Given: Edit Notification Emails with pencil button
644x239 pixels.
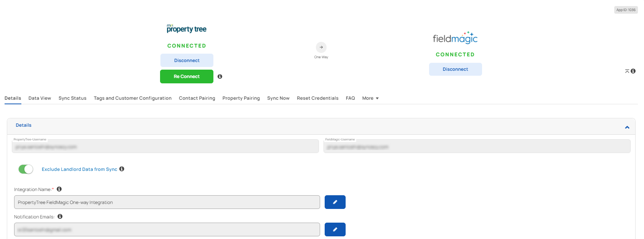Looking at the screenshot, I should [x=335, y=229].
